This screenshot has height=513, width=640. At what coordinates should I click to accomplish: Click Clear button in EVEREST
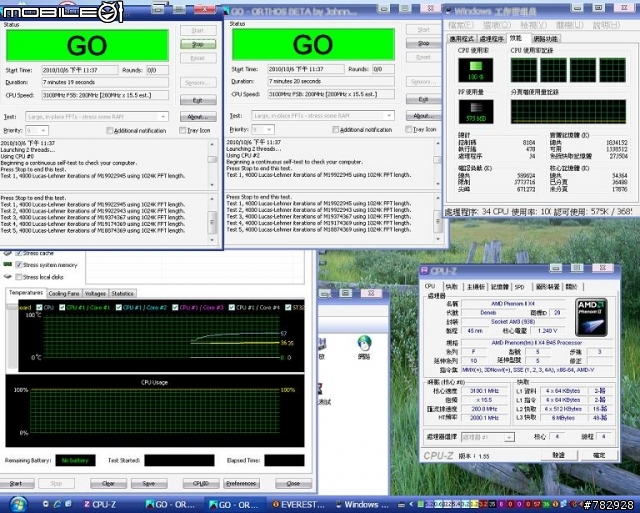point(108,483)
